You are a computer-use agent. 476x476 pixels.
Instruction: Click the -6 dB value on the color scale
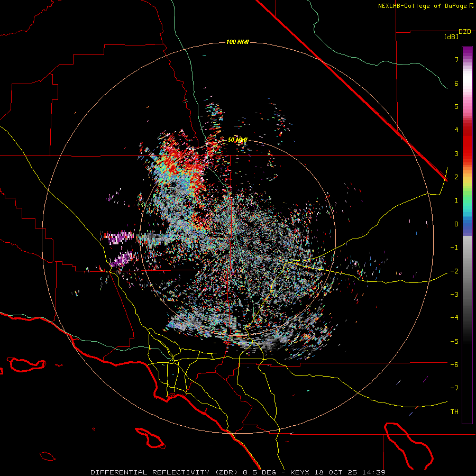[454, 365]
